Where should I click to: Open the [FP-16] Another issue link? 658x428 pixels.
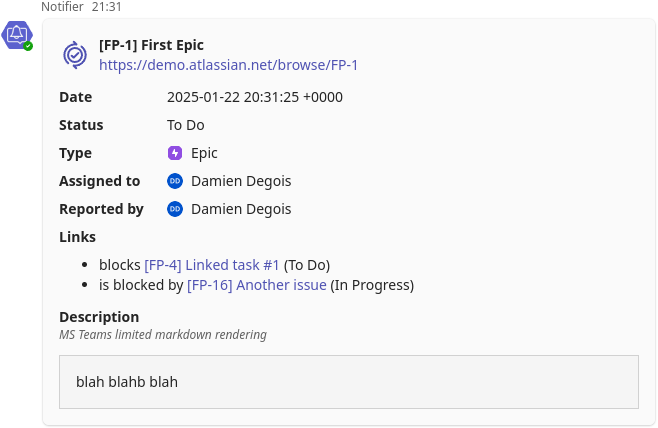coord(257,285)
